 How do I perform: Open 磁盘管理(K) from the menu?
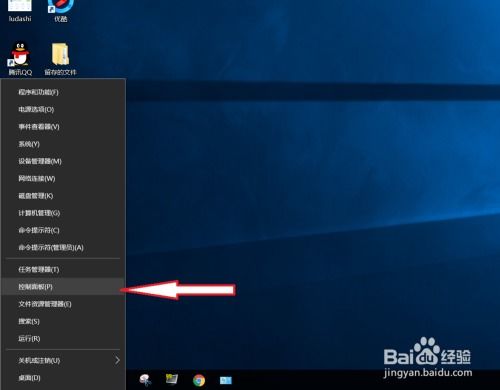[63, 196]
